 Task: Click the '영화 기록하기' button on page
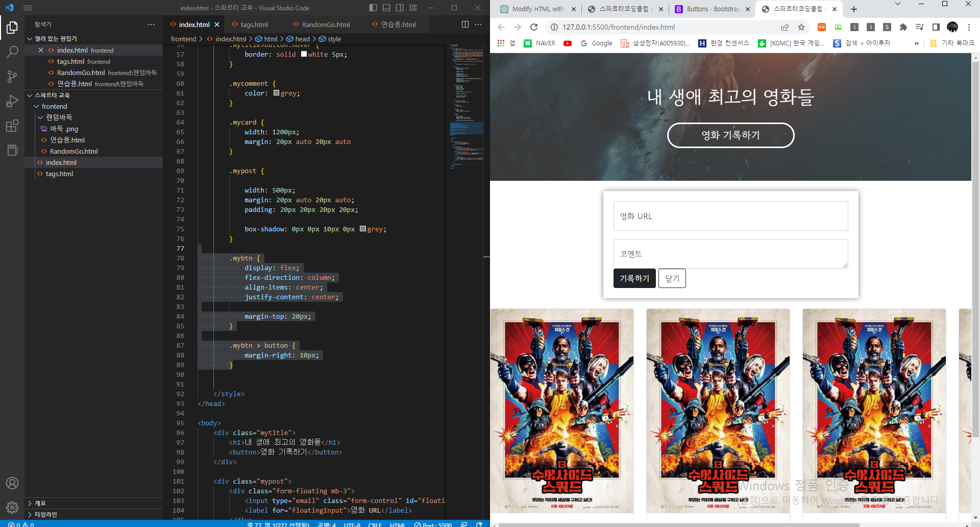[x=730, y=135]
